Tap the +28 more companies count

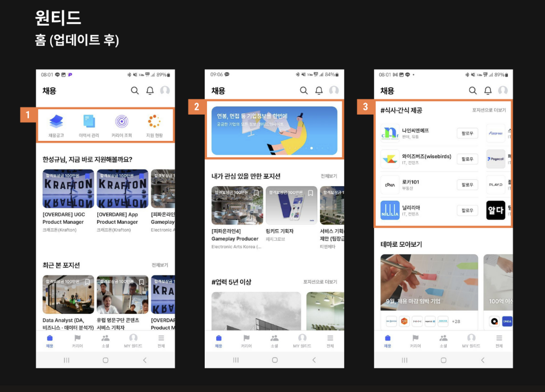[456, 322]
